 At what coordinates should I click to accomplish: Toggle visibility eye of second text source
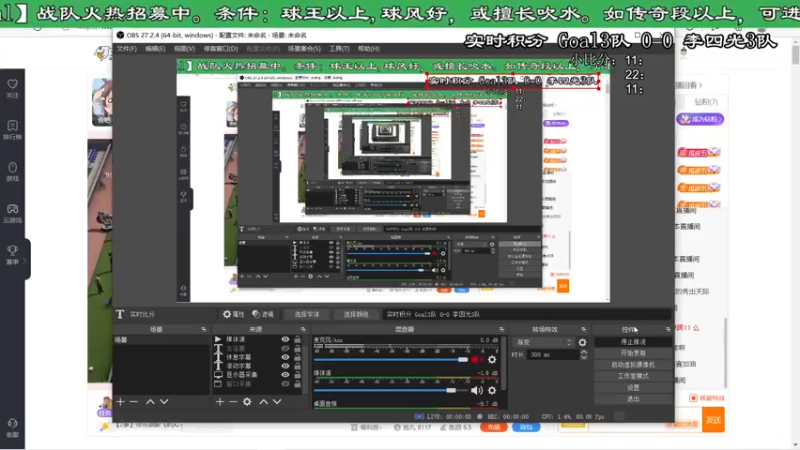tap(285, 348)
